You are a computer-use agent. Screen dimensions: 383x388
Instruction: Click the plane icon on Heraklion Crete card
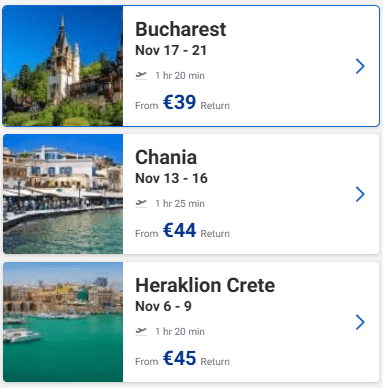[x=141, y=331]
